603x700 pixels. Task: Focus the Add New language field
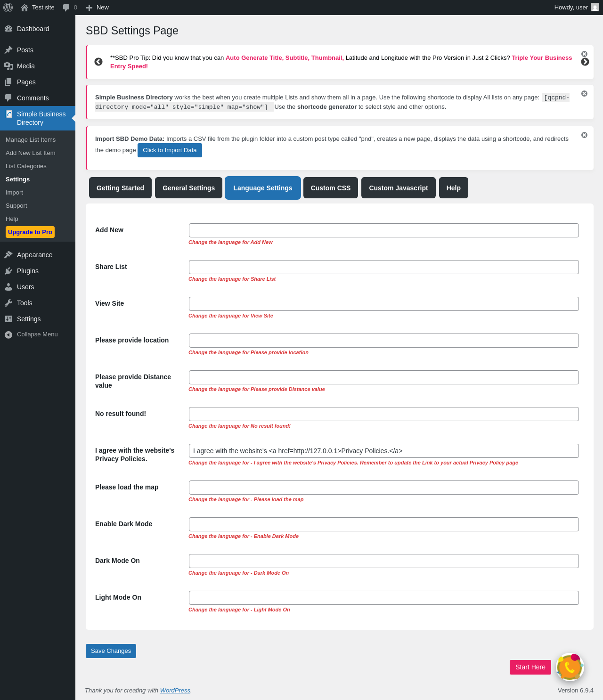(384, 230)
